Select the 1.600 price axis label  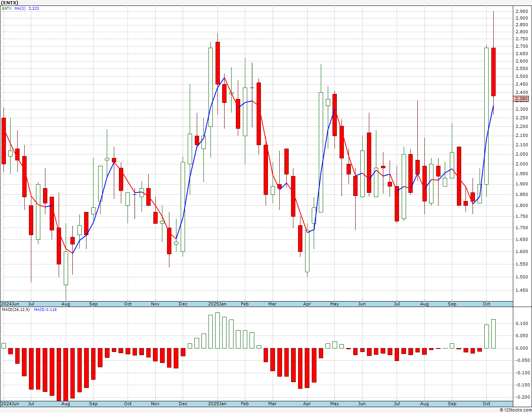tap(521, 251)
